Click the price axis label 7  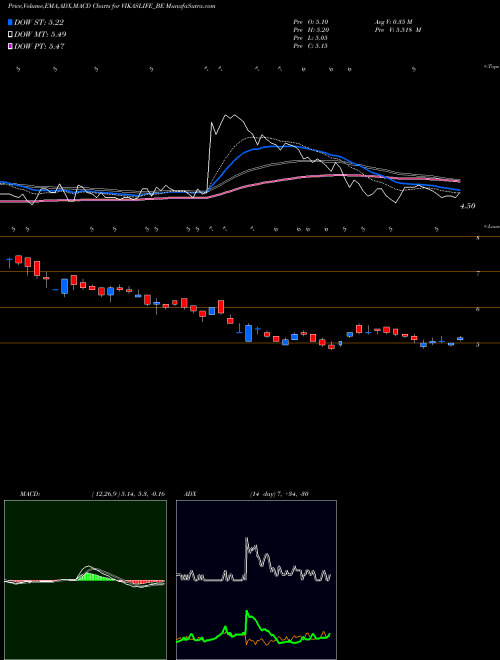pos(478,274)
